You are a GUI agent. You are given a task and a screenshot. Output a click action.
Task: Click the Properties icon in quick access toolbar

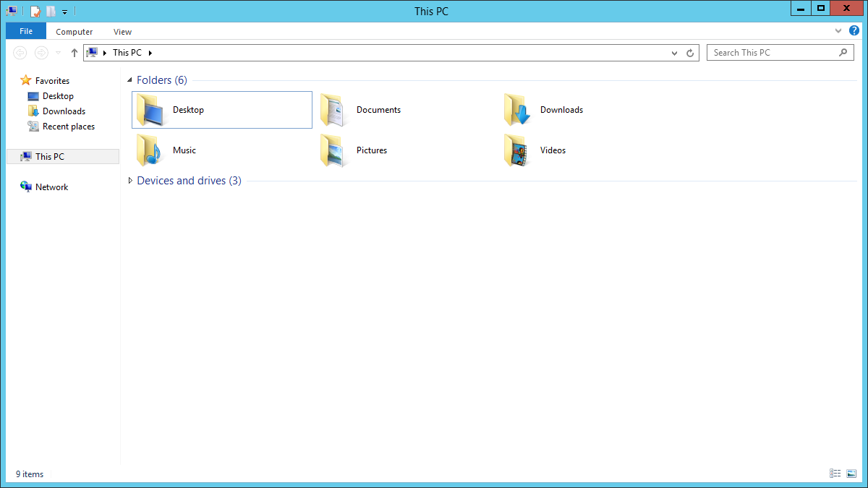click(x=35, y=11)
